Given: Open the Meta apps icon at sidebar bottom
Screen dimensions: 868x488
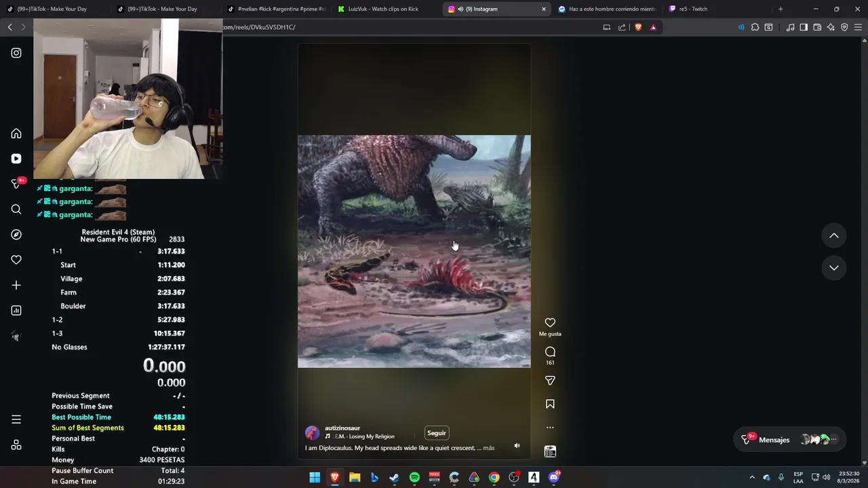Looking at the screenshot, I should click(16, 445).
